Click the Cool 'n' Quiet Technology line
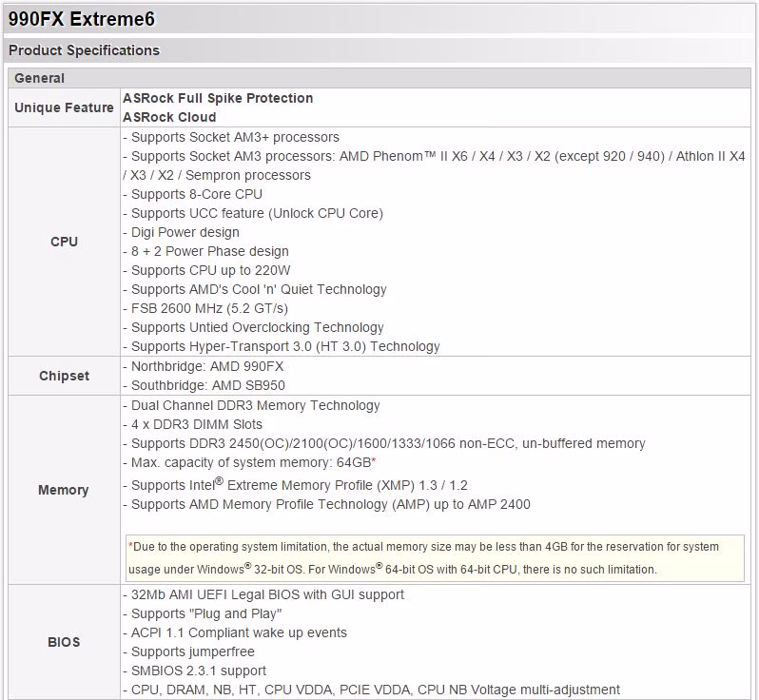This screenshot has width=759, height=700. [x=255, y=289]
